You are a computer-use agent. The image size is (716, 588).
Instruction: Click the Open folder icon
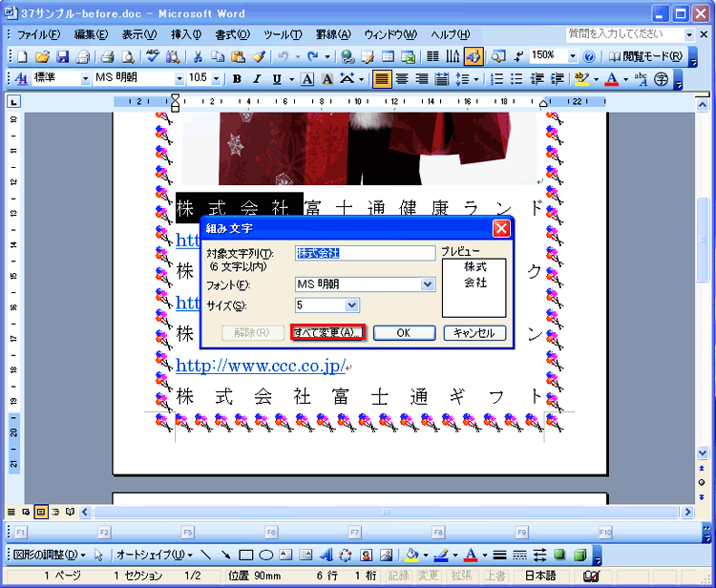tap(42, 56)
